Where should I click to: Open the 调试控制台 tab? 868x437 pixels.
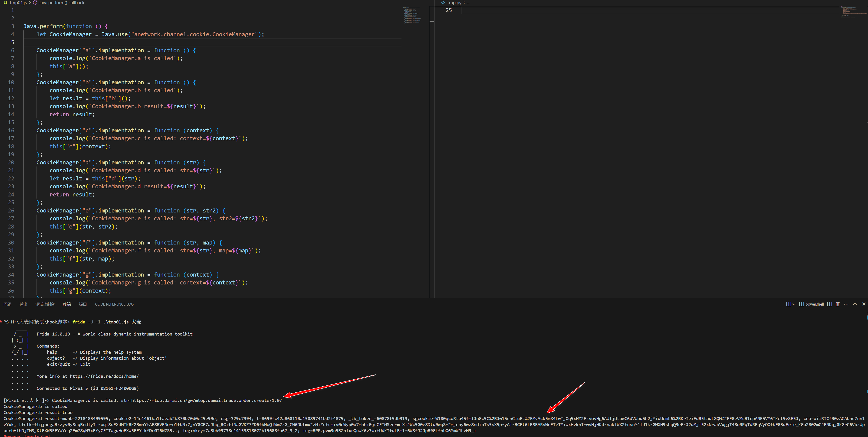tap(45, 304)
